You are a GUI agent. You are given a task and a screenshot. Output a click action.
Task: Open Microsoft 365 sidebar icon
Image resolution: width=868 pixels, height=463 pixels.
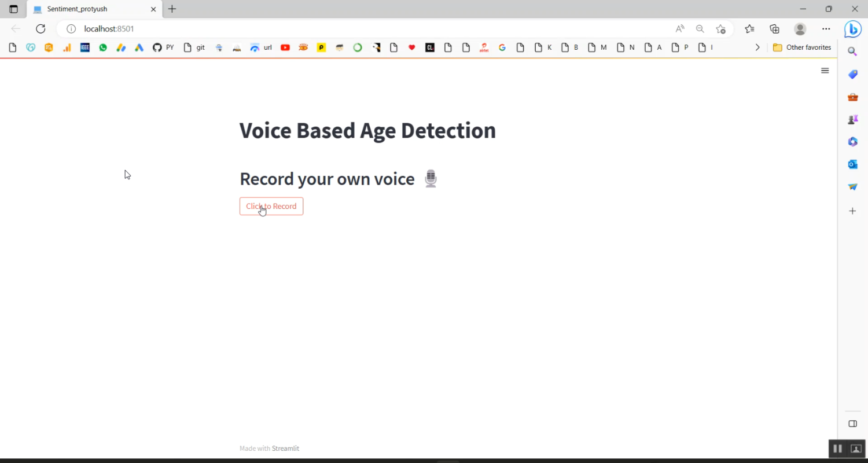tap(852, 142)
